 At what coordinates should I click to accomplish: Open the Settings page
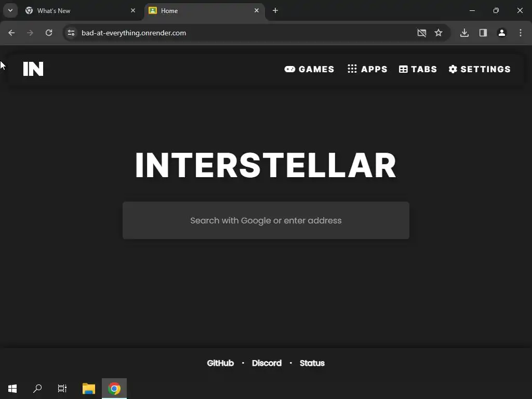point(480,69)
